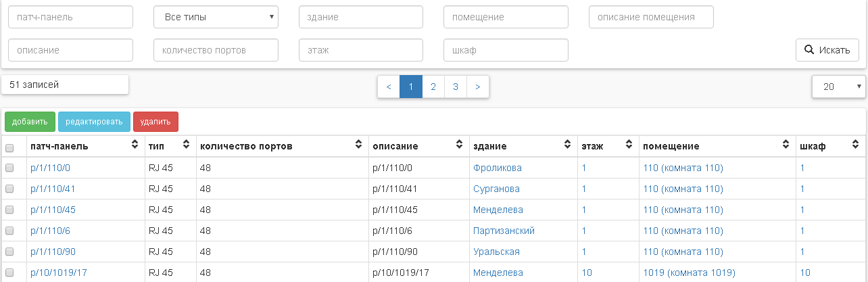This screenshot has width=868, height=282.
Task: Open the Фроликова building link
Action: 497,168
